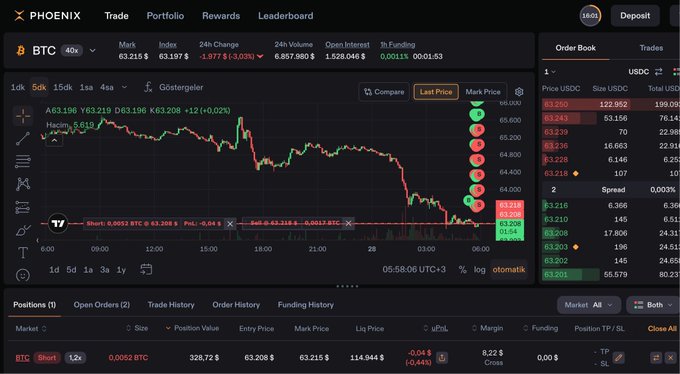Select the 5dk timeframe
This screenshot has width=680, height=374.
point(39,87)
